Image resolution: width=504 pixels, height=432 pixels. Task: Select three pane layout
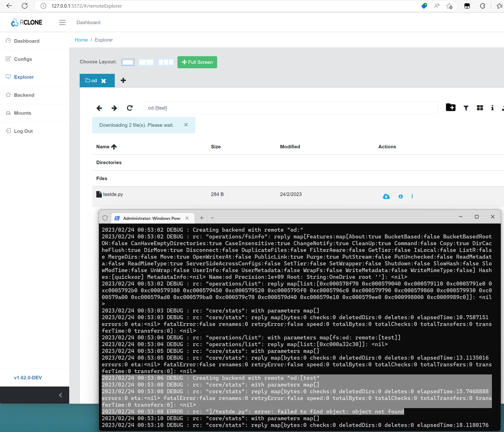click(166, 62)
